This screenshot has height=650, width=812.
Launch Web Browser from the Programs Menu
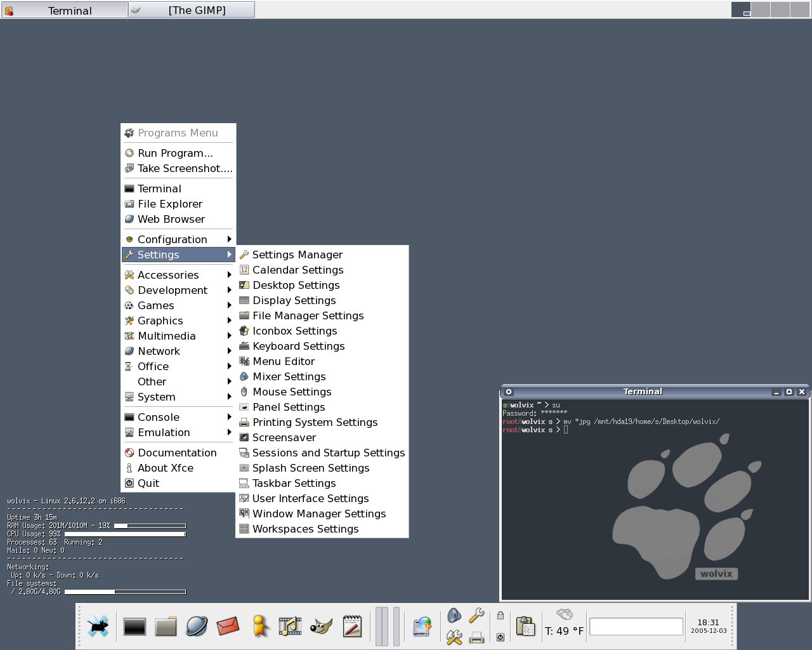[x=178, y=219]
